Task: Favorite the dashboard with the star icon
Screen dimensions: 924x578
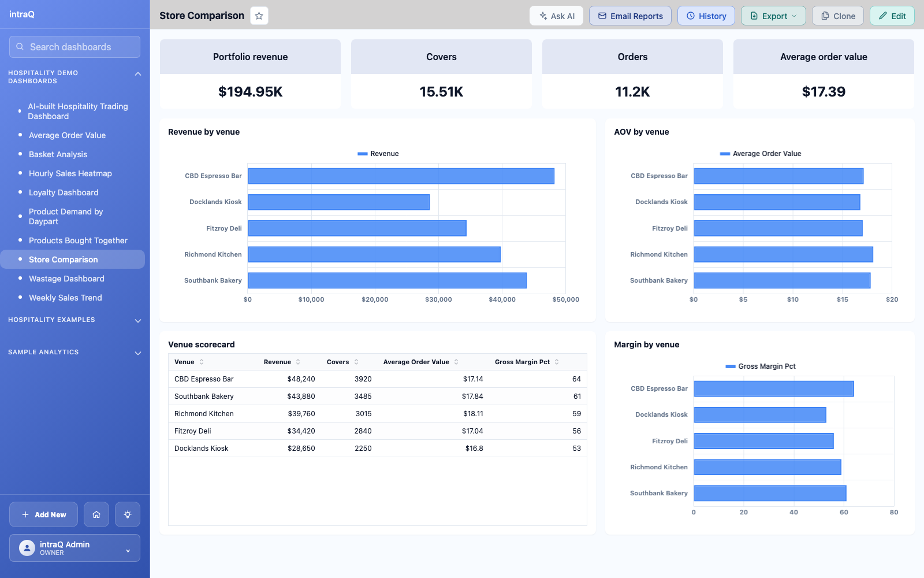Action: click(259, 16)
